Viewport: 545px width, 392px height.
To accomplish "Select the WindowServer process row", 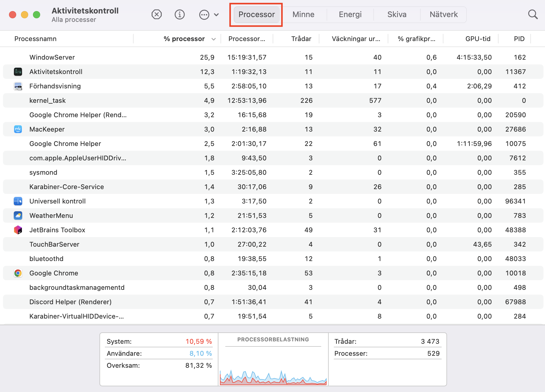I will click(273, 57).
